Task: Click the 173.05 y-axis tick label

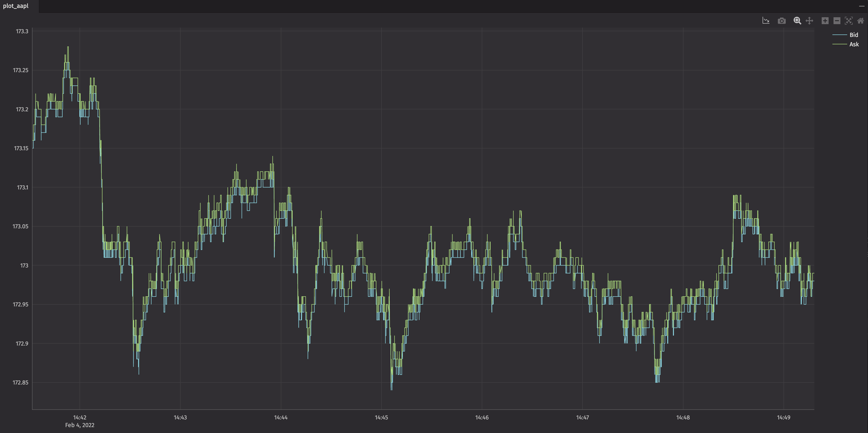Action: tap(20, 226)
